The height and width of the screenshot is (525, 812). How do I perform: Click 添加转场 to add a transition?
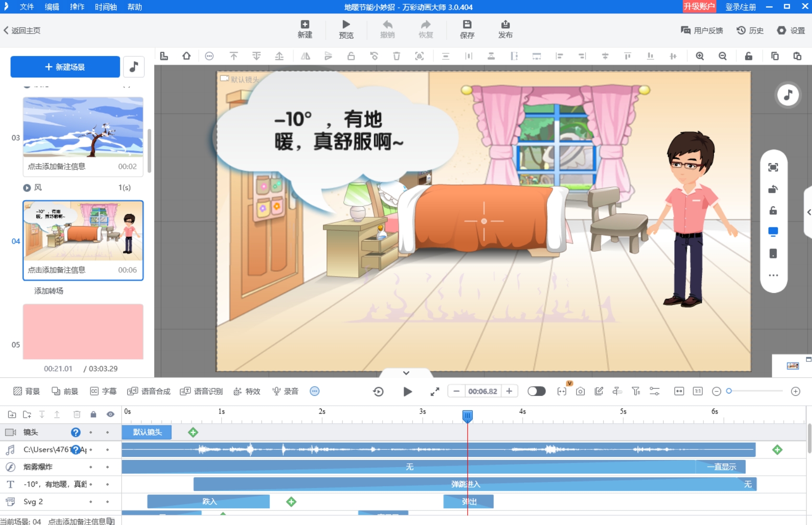(48, 290)
